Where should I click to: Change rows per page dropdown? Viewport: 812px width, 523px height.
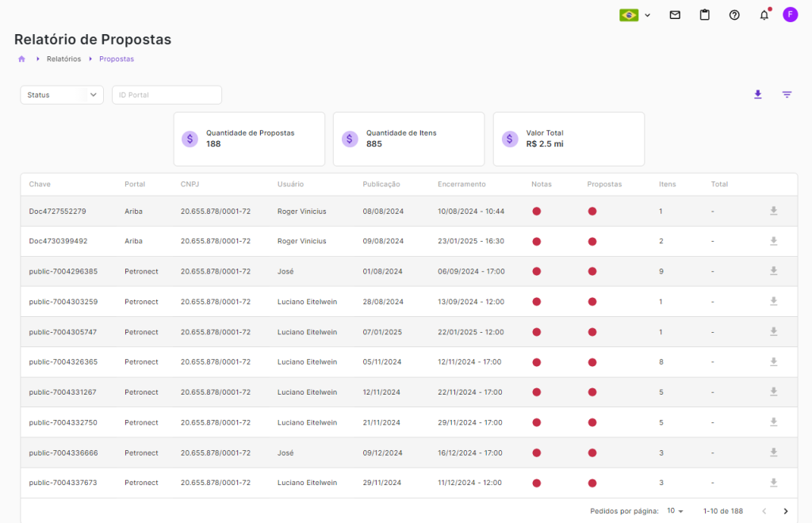pos(675,511)
